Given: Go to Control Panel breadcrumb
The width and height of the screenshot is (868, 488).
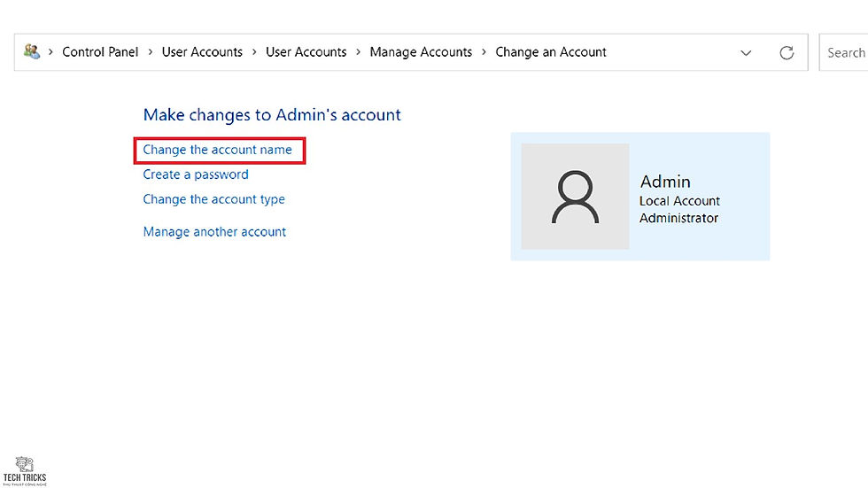Looking at the screenshot, I should tap(100, 52).
